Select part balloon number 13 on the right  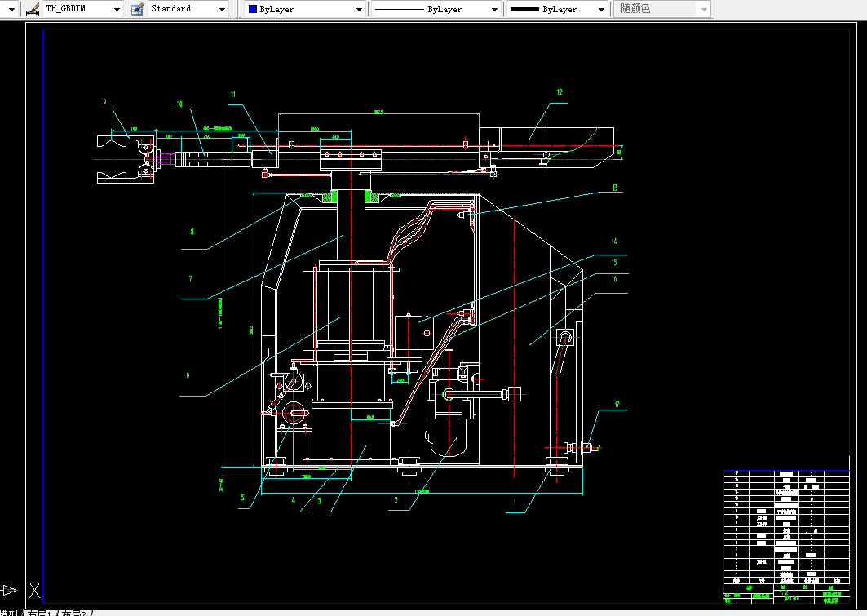tap(615, 188)
